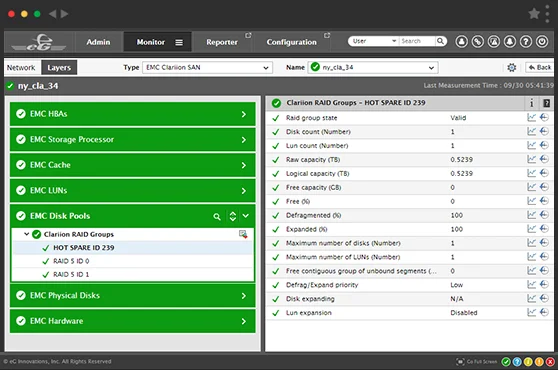
Task: Toggle the orange major status circle
Action: (539, 362)
